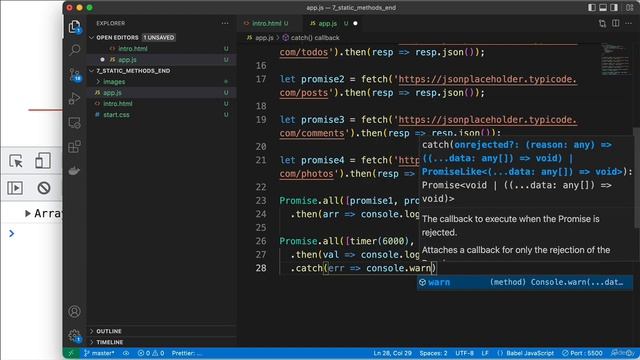Click sync changes icon in status bar
The image size is (640, 360).
[x=126, y=353]
